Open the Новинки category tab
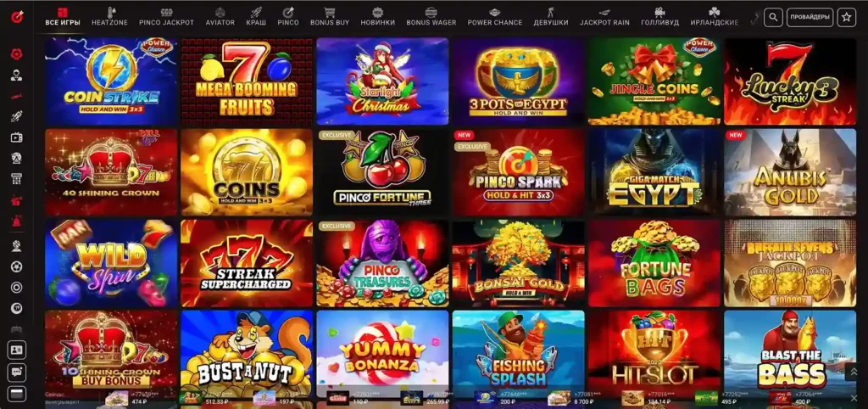 pyautogui.click(x=377, y=17)
